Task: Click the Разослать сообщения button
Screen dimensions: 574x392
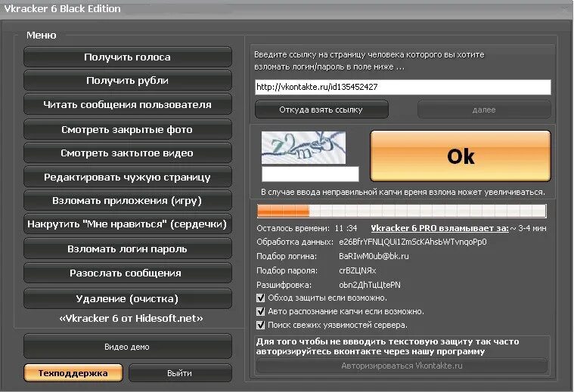Action: (127, 273)
